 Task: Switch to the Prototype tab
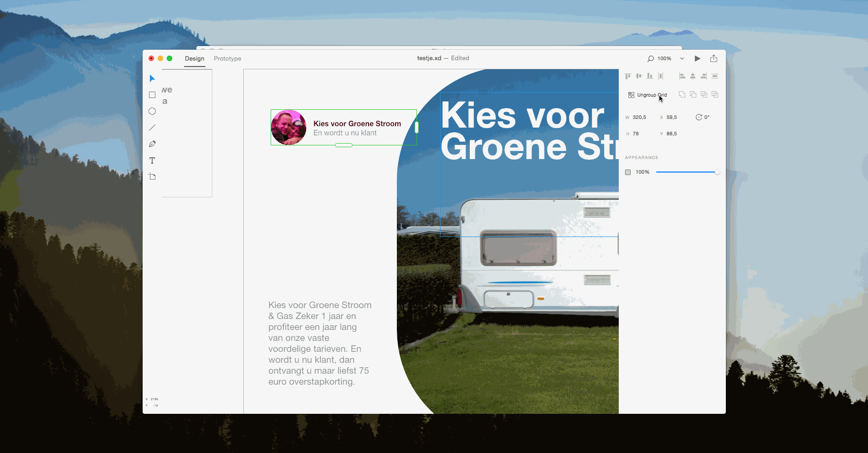point(227,58)
